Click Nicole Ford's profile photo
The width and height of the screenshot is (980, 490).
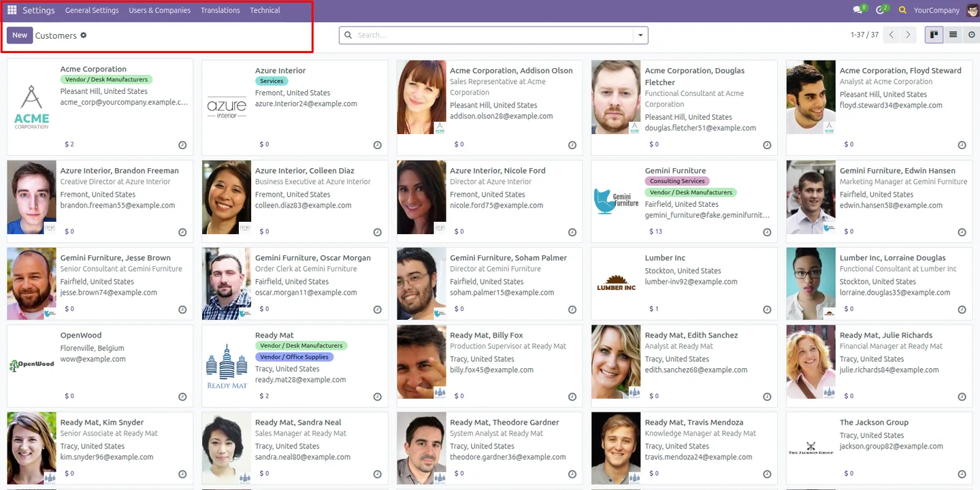coord(421,197)
